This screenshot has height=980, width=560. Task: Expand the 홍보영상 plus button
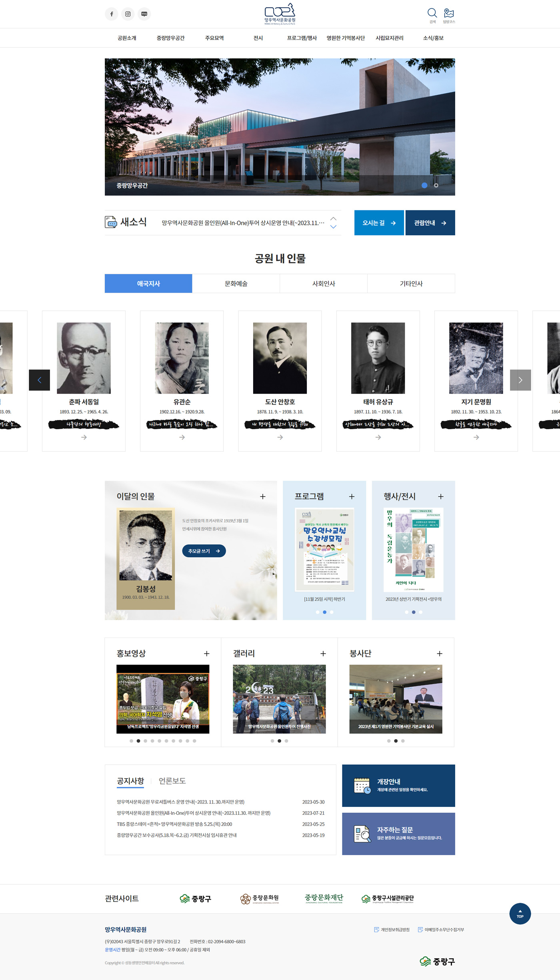coord(207,653)
